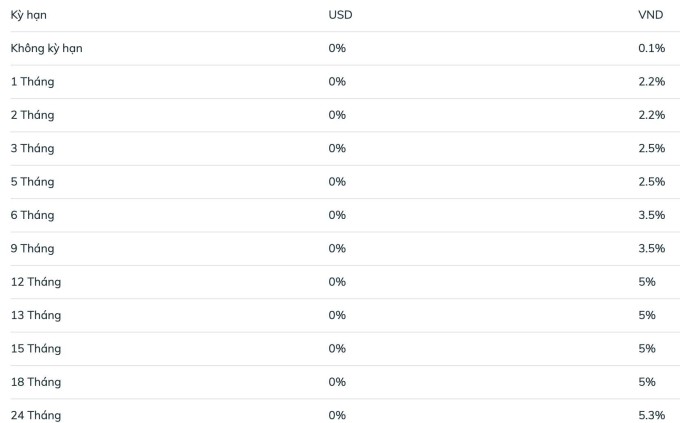Image resolution: width=680 pixels, height=423 pixels.
Task: Click the 0.1% VND rate value
Action: coord(651,48)
